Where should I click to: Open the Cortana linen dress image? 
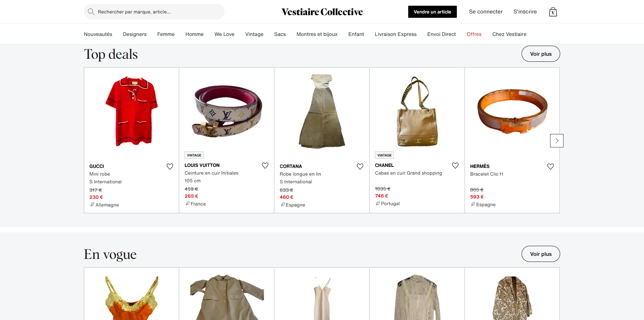pyautogui.click(x=322, y=111)
